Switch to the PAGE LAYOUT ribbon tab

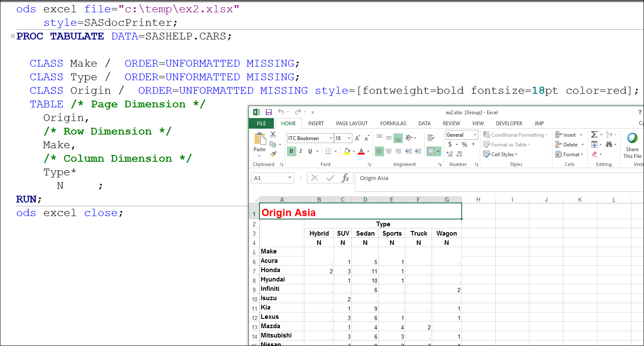tap(351, 124)
